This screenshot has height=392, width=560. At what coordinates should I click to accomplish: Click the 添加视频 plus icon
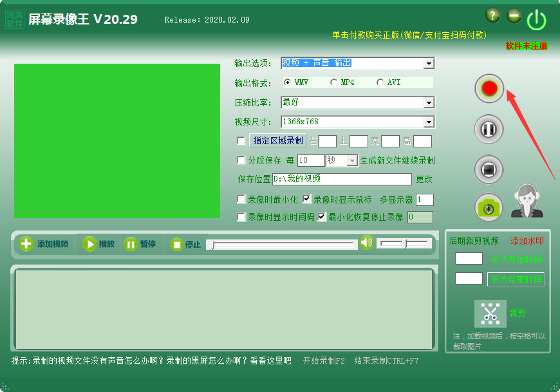(26, 243)
